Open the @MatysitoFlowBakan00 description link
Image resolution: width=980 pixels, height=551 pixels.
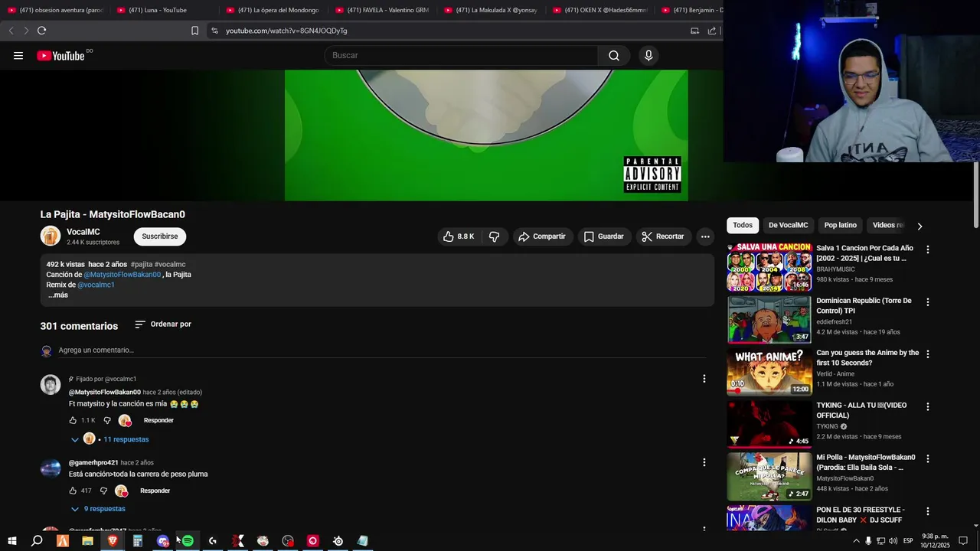(122, 275)
